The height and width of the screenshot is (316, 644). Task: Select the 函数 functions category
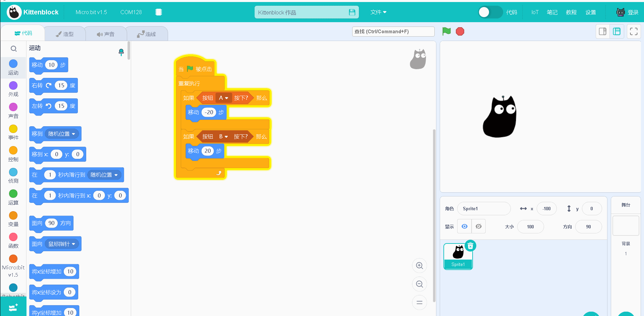(13, 241)
